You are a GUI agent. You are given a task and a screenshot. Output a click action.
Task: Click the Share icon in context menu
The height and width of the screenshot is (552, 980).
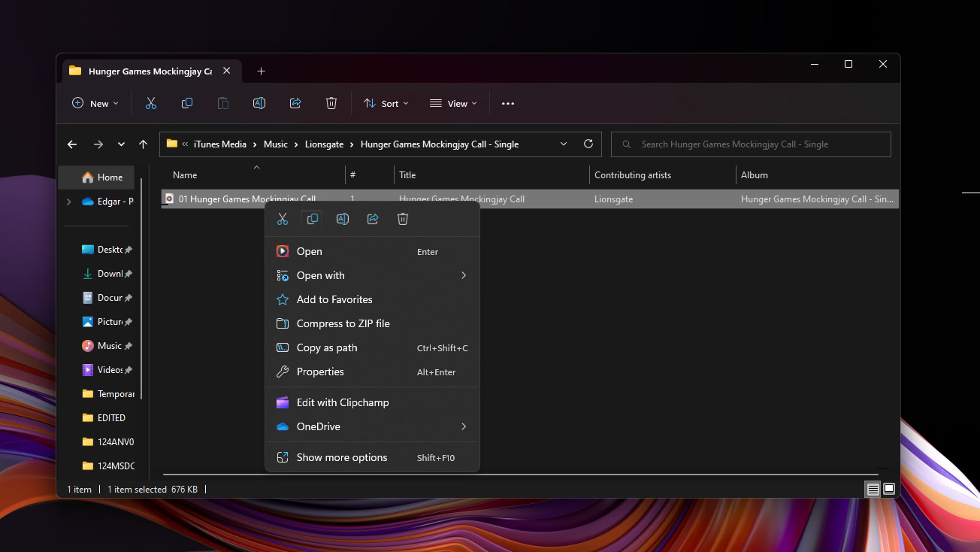point(373,219)
